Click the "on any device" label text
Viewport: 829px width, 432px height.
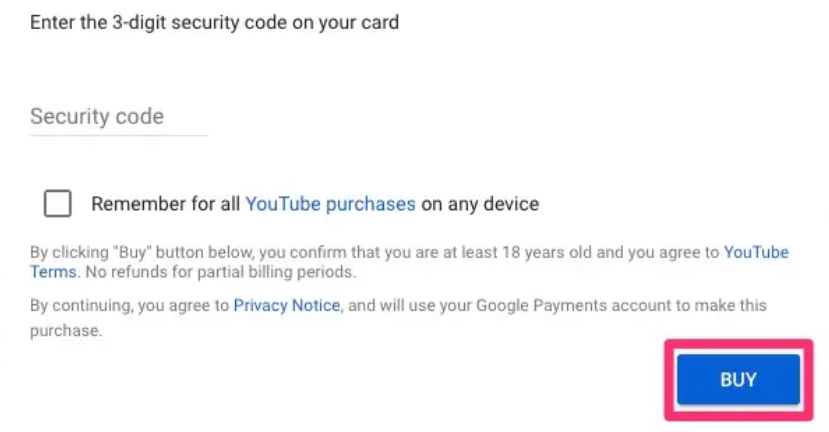[480, 204]
